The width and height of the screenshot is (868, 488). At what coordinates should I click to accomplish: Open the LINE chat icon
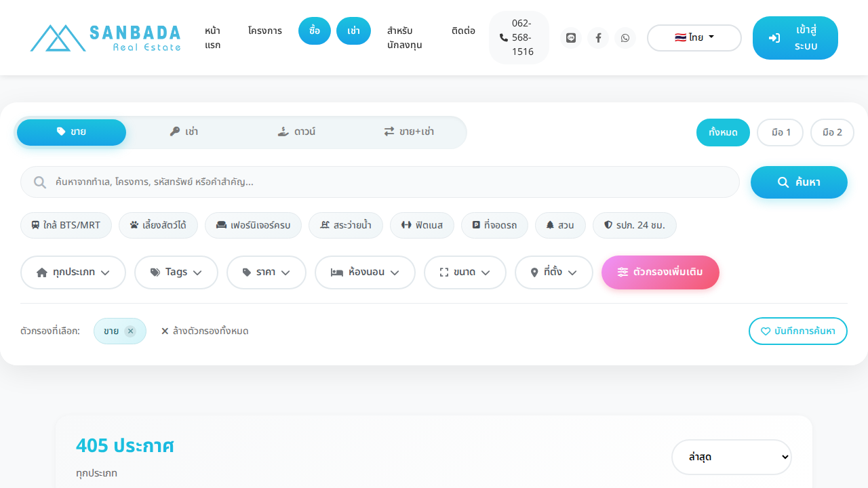coord(571,38)
